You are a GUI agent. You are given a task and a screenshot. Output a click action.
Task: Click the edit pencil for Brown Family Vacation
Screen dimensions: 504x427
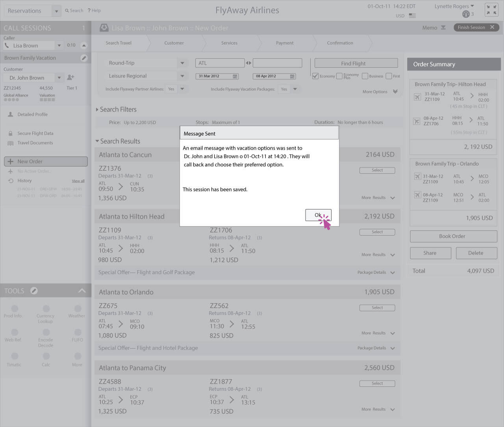83,58
